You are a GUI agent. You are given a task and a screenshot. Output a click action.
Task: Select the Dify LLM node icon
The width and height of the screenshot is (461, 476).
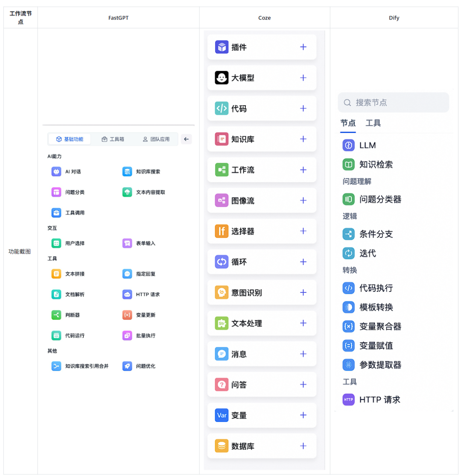[x=349, y=145]
